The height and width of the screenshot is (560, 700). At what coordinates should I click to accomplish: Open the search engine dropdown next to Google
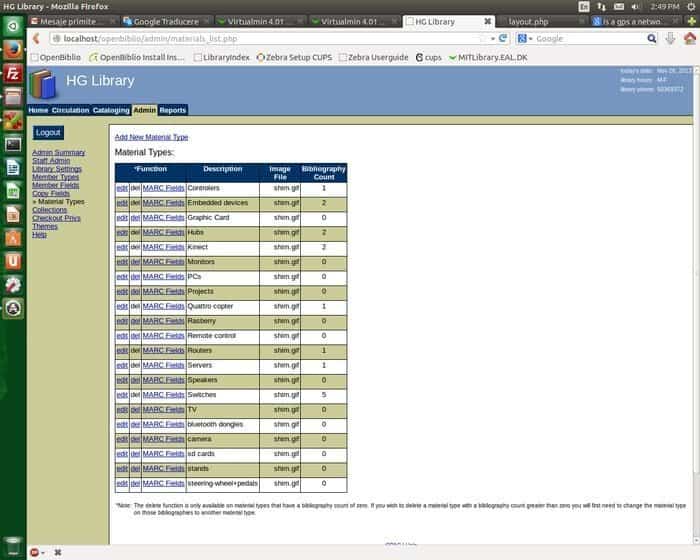(531, 39)
